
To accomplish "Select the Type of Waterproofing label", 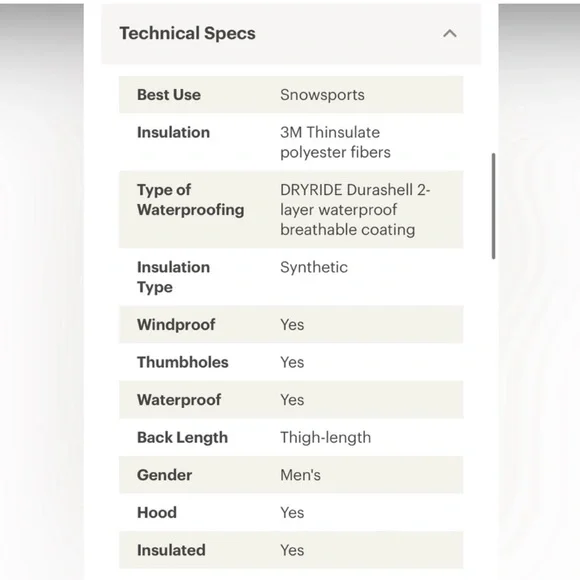I will pyautogui.click(x=190, y=200).
